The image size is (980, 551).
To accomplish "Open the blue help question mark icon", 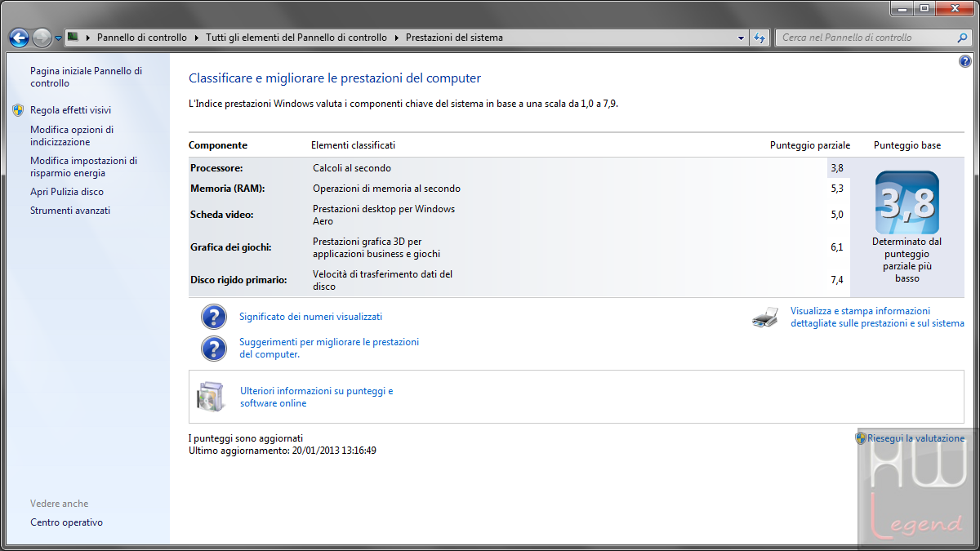I will click(x=965, y=61).
